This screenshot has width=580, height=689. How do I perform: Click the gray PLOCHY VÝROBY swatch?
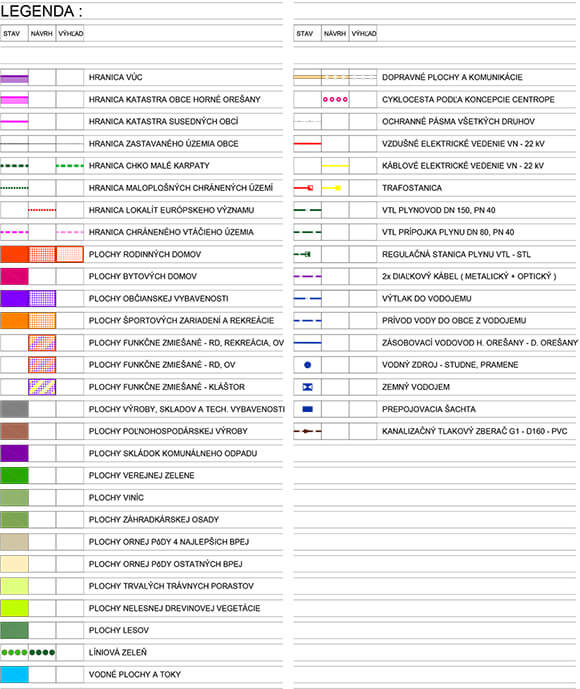coord(14,409)
